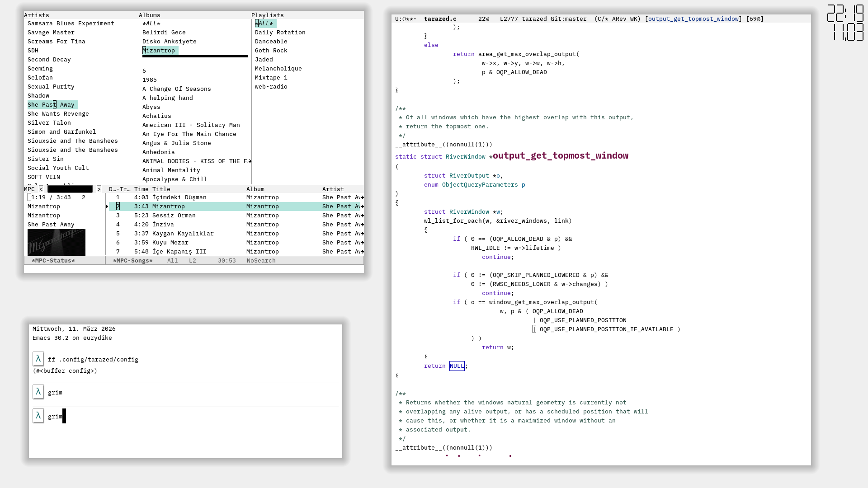
Task: Select the black MPC tab in the tab line
Action: coord(70,189)
